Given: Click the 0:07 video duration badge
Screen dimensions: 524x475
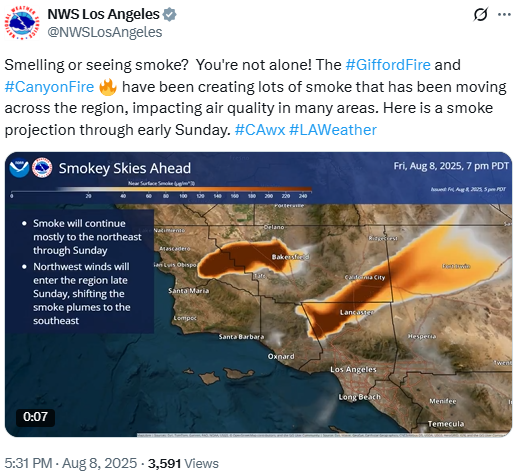Looking at the screenshot, I should [35, 417].
